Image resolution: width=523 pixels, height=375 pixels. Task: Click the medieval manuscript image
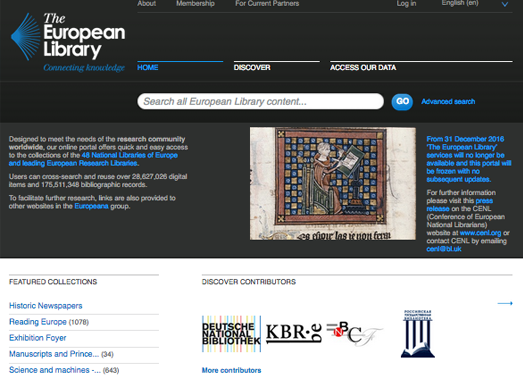click(333, 183)
